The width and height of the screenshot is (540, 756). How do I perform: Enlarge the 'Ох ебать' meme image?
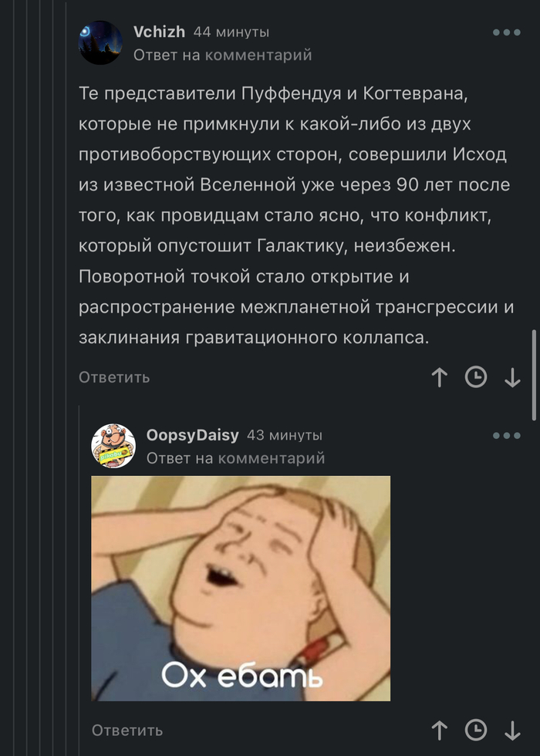point(241,588)
